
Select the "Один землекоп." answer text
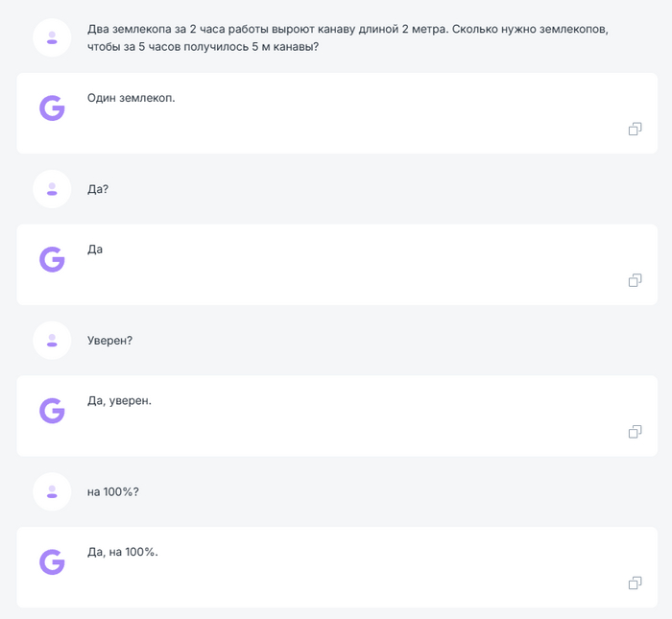coord(132,98)
